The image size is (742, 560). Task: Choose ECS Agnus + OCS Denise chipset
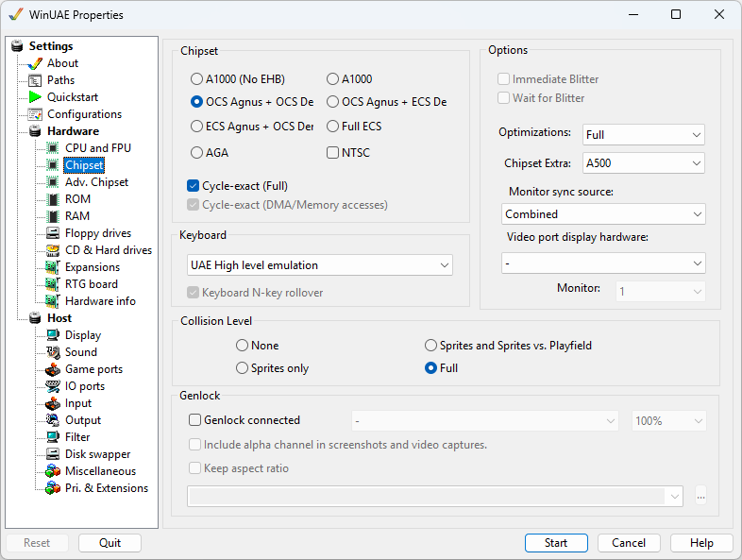click(252, 127)
